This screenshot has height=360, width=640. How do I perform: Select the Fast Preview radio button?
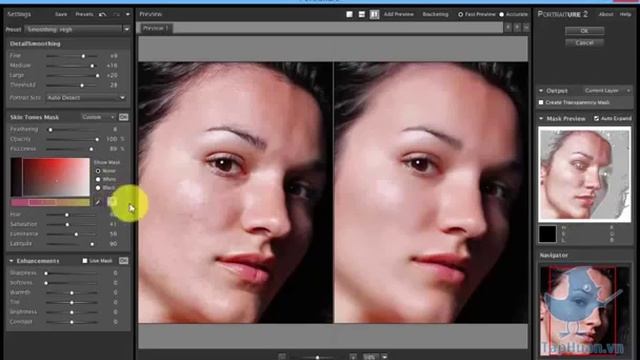point(460,14)
